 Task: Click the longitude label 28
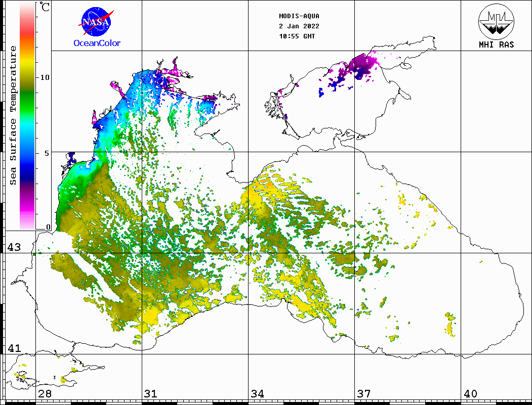pos(45,393)
